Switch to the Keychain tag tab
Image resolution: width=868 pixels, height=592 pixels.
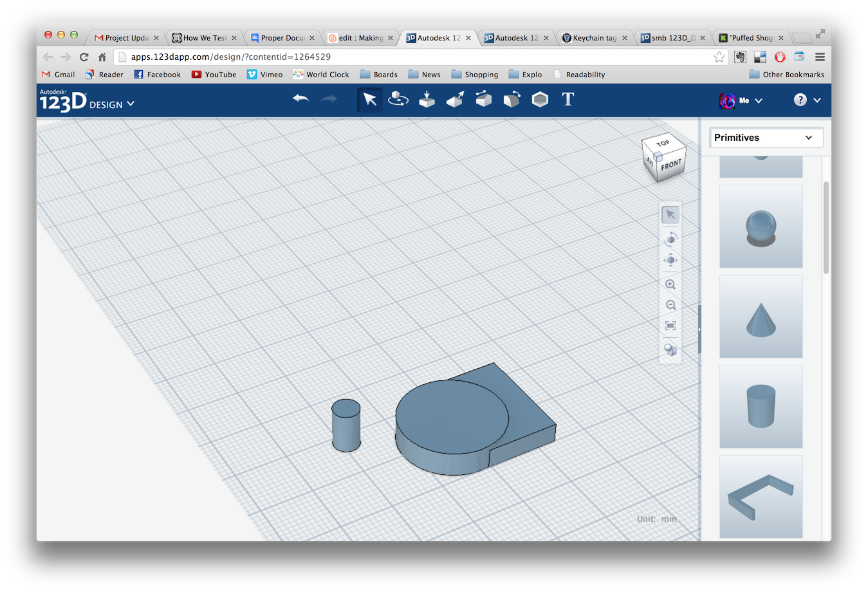(x=594, y=38)
